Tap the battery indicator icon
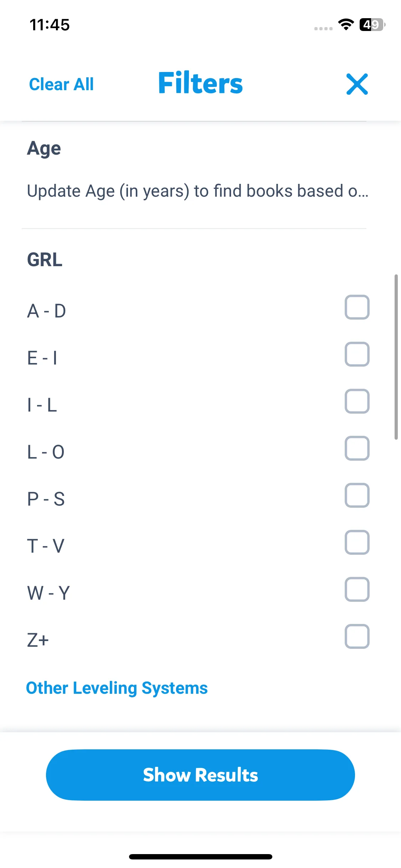 pos(372,25)
